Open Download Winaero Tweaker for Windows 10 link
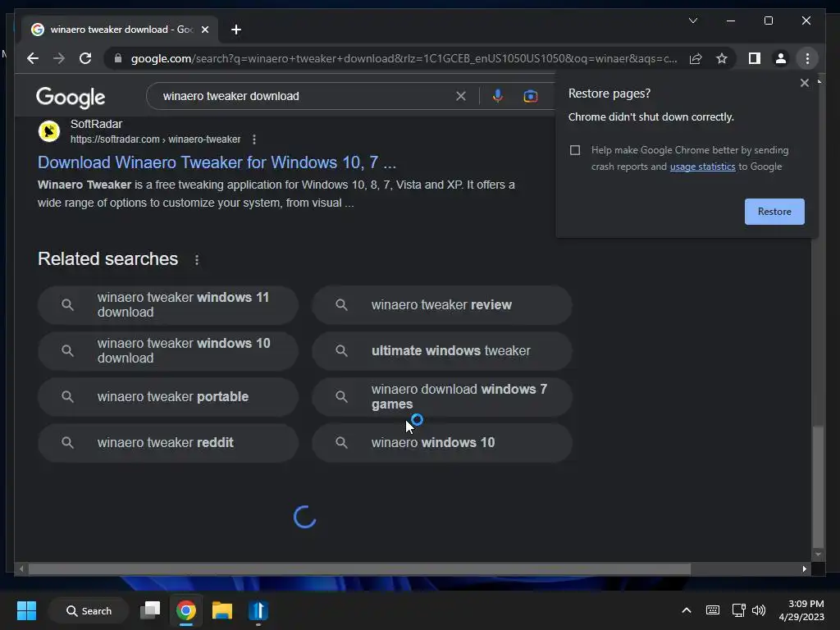Image resolution: width=840 pixels, height=630 pixels. click(x=217, y=162)
